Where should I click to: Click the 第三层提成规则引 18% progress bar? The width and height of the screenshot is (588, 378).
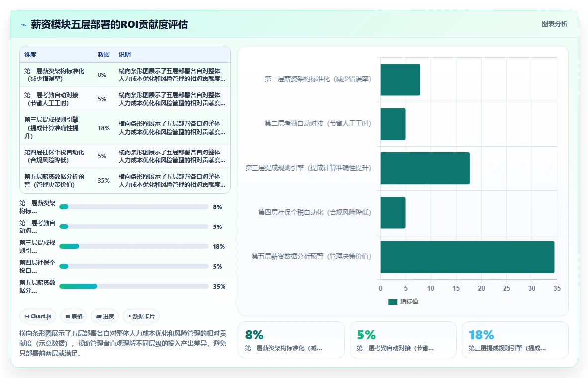(x=134, y=246)
